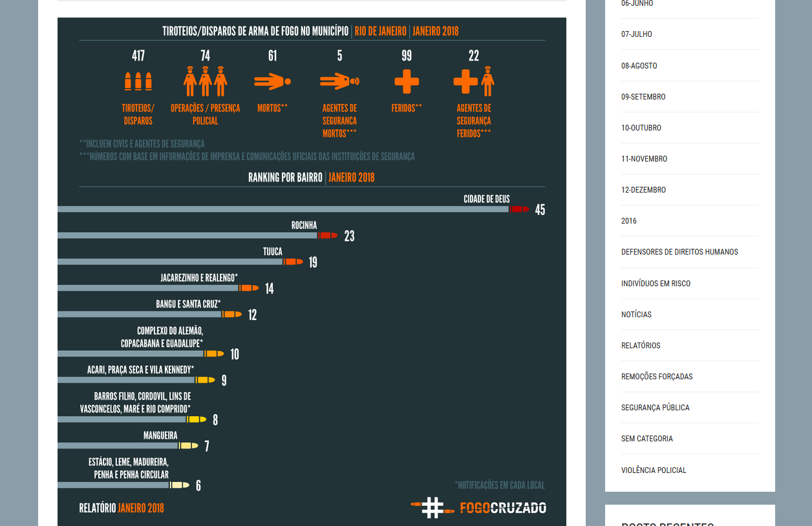Click the dead person Mortos icon
Screen dimensions: 812x526
click(272, 81)
